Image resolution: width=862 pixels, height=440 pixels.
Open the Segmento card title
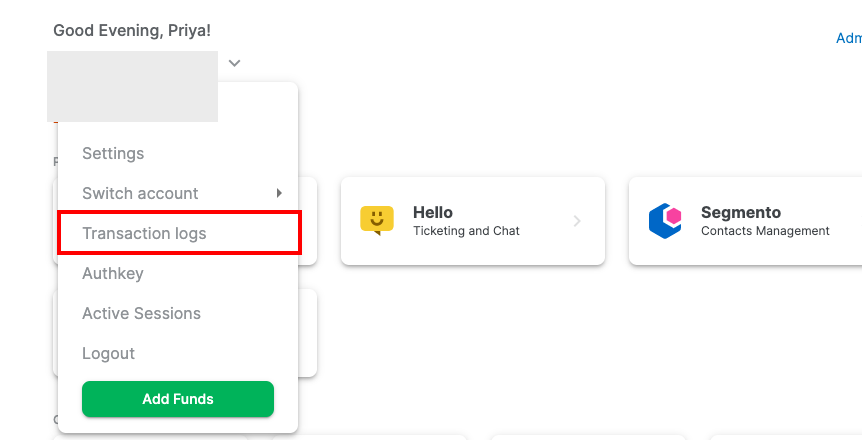[x=741, y=212]
